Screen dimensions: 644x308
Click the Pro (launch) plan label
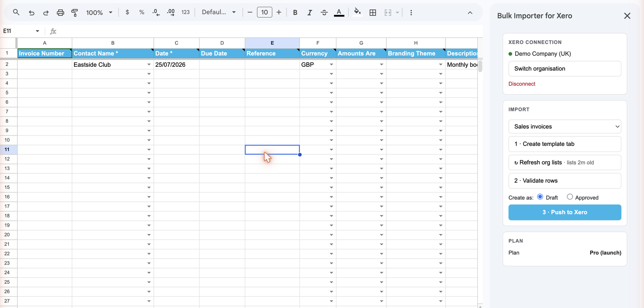click(x=605, y=253)
